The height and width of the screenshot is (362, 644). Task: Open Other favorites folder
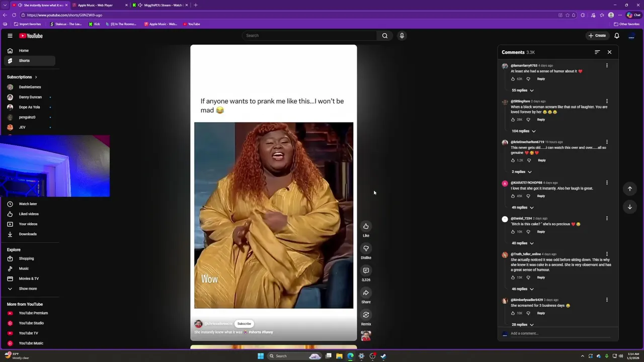(626, 24)
